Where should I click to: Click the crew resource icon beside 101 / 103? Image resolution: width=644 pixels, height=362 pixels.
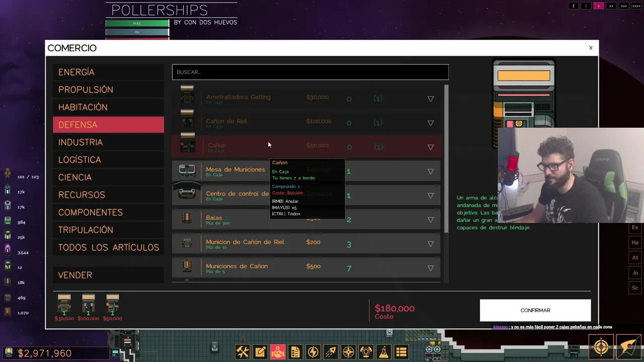tap(8, 175)
